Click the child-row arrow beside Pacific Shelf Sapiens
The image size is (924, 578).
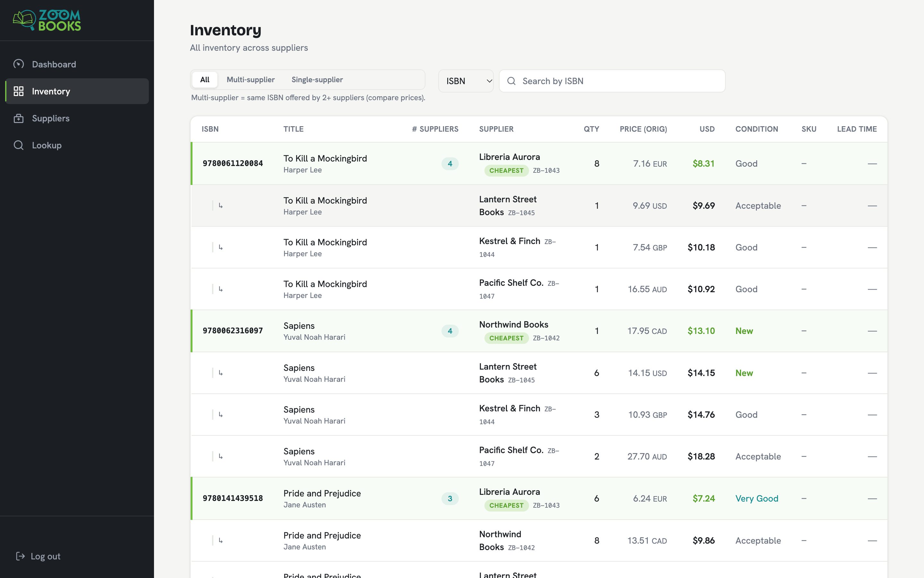tap(220, 456)
